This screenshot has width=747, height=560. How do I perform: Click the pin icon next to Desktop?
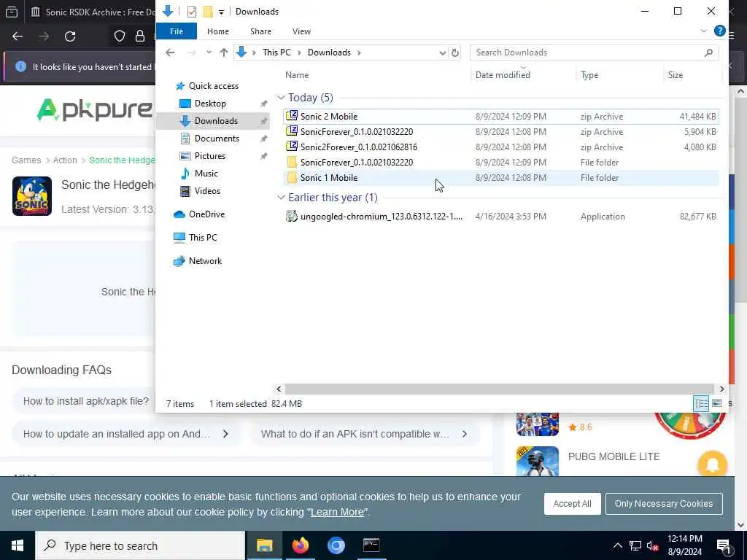(263, 104)
